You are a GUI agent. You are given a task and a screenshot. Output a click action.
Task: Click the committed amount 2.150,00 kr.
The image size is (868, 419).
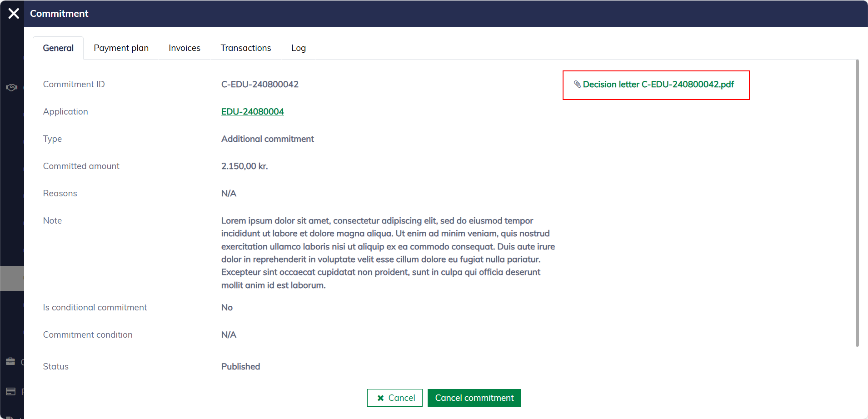tap(244, 166)
